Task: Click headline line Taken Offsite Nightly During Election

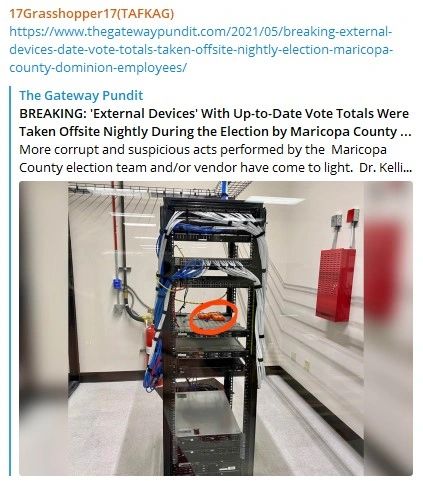Action: point(215,132)
